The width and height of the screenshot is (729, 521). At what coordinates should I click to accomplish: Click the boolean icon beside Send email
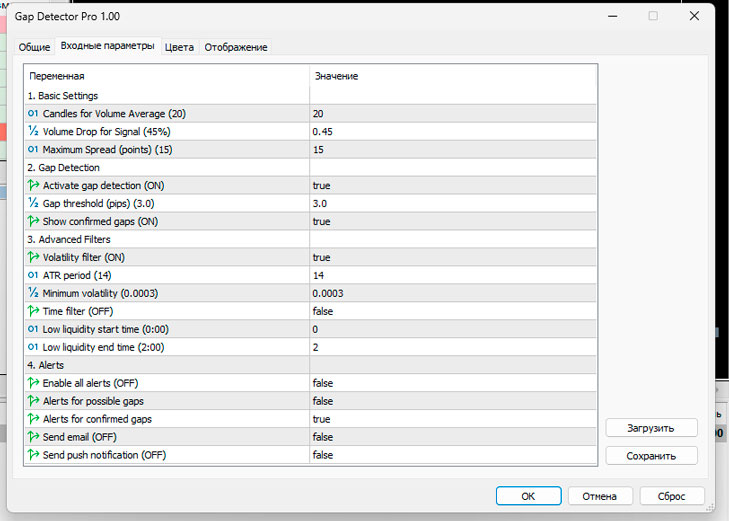33,437
